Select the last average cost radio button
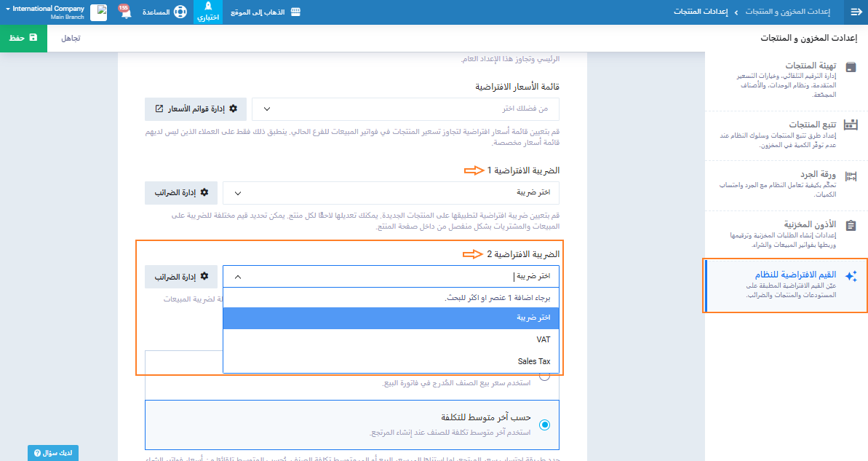This screenshot has height=461, width=868. (x=544, y=425)
